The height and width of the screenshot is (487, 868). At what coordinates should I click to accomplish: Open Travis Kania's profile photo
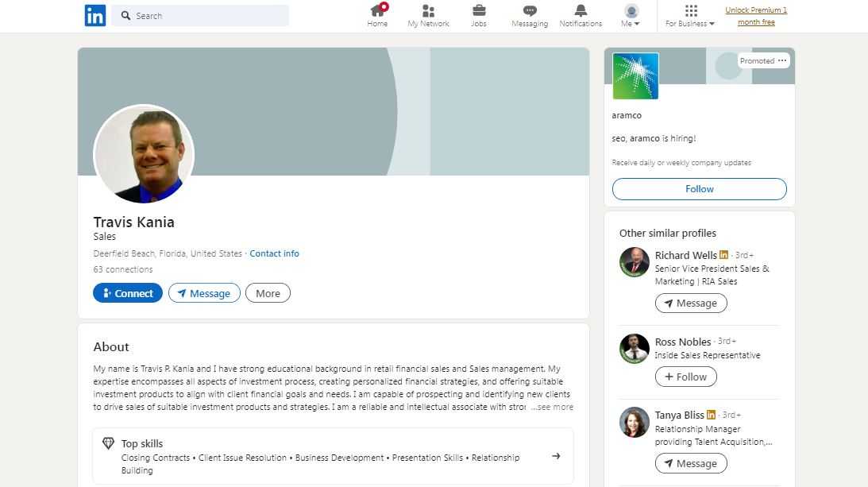tap(144, 154)
